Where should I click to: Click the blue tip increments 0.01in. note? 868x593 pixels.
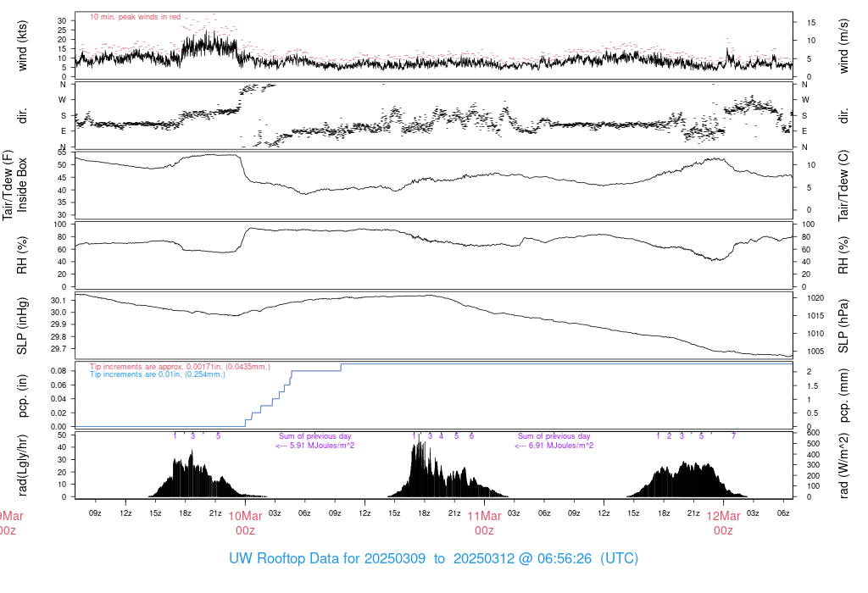(x=158, y=374)
